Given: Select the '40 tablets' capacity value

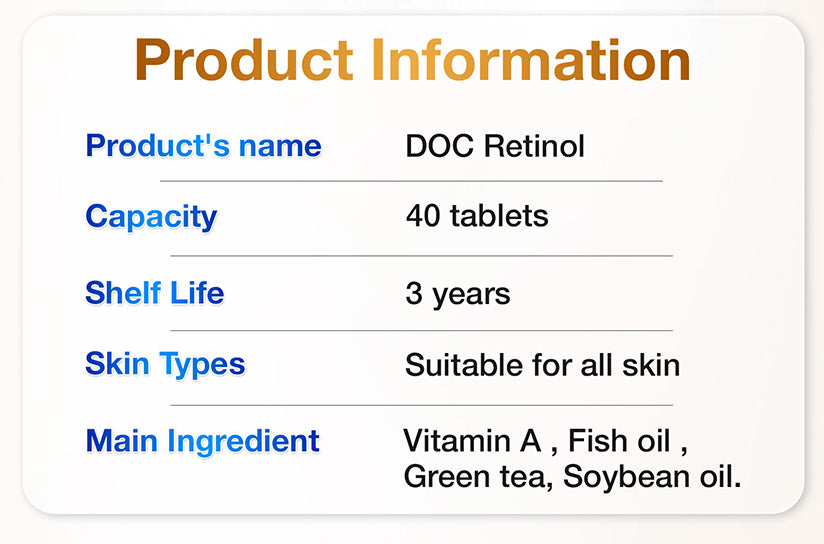Looking at the screenshot, I should (477, 216).
